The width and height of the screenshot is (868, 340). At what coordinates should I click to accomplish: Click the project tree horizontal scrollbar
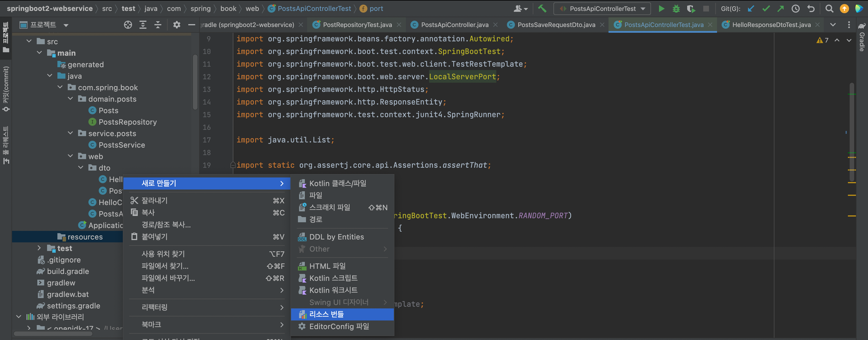[x=53, y=334]
